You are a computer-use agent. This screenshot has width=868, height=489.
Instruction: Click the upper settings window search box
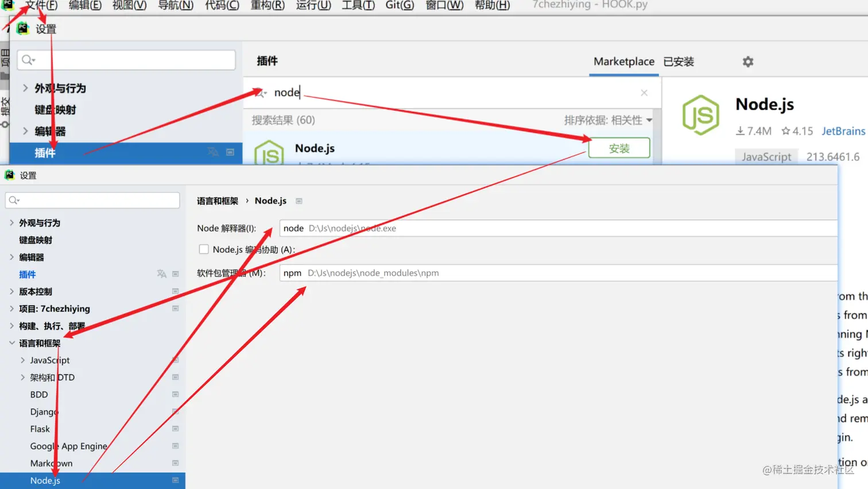(x=126, y=60)
